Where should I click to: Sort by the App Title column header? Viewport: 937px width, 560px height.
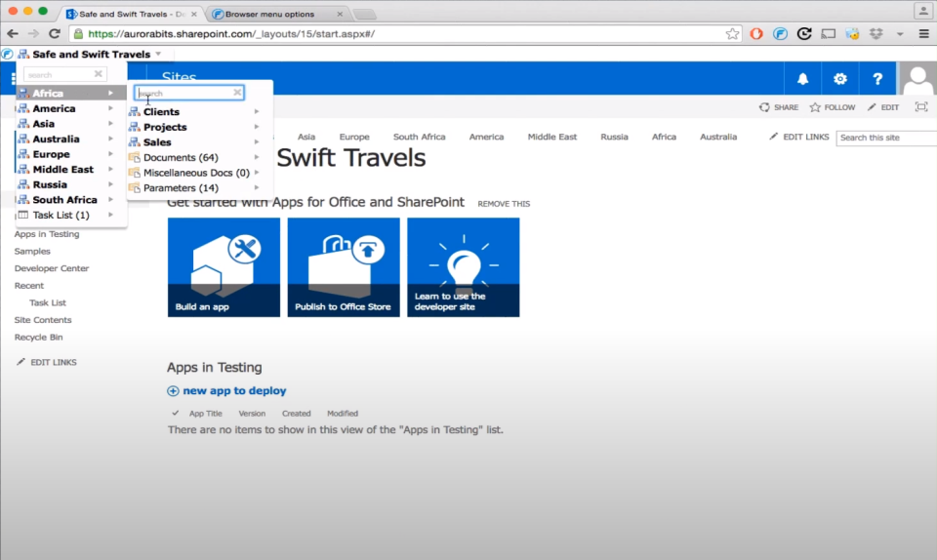point(206,413)
